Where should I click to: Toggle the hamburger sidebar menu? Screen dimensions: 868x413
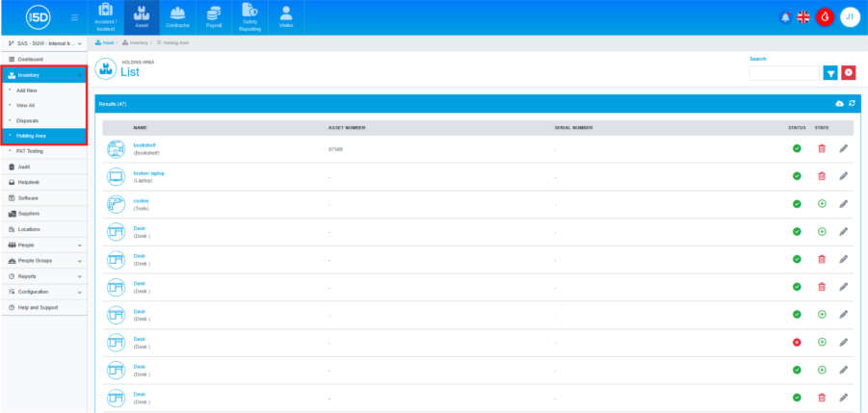click(x=75, y=17)
